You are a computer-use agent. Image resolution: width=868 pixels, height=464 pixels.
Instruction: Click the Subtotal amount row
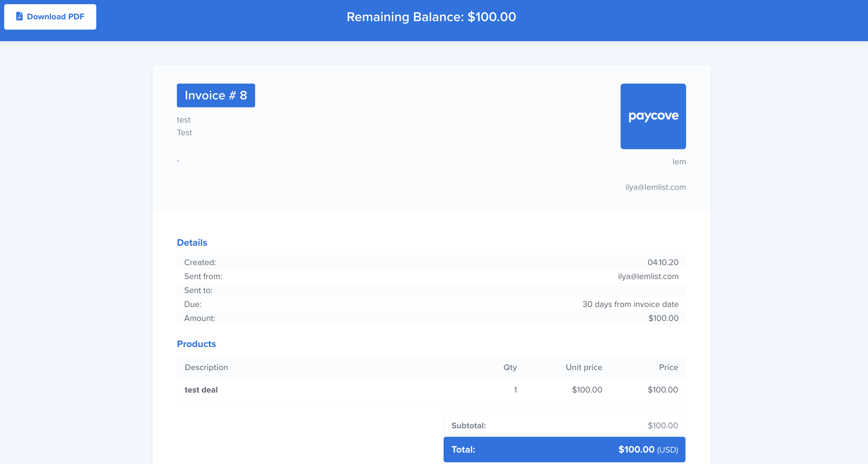[x=564, y=425]
